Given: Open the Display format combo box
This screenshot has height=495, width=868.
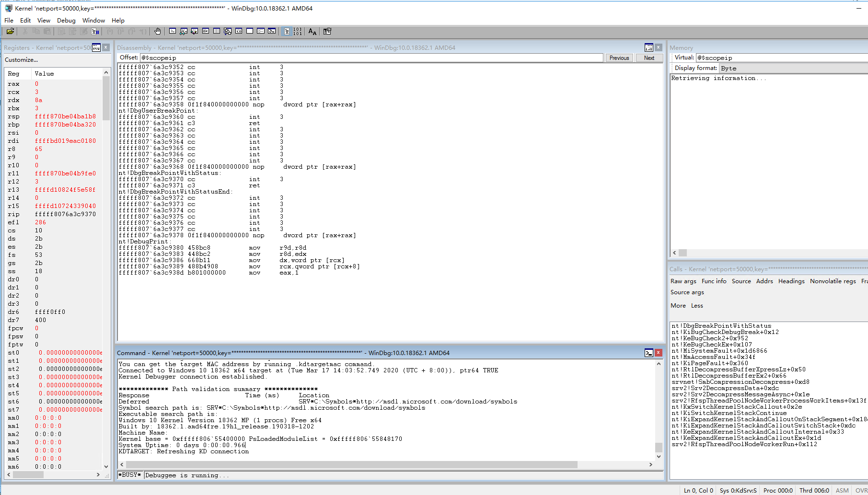Looking at the screenshot, I should [x=793, y=68].
